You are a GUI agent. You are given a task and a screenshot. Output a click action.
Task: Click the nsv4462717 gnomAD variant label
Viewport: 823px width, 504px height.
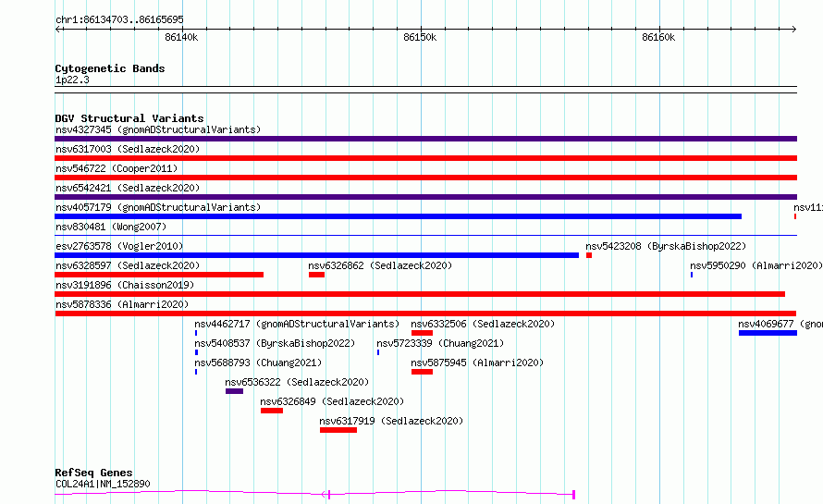click(297, 324)
